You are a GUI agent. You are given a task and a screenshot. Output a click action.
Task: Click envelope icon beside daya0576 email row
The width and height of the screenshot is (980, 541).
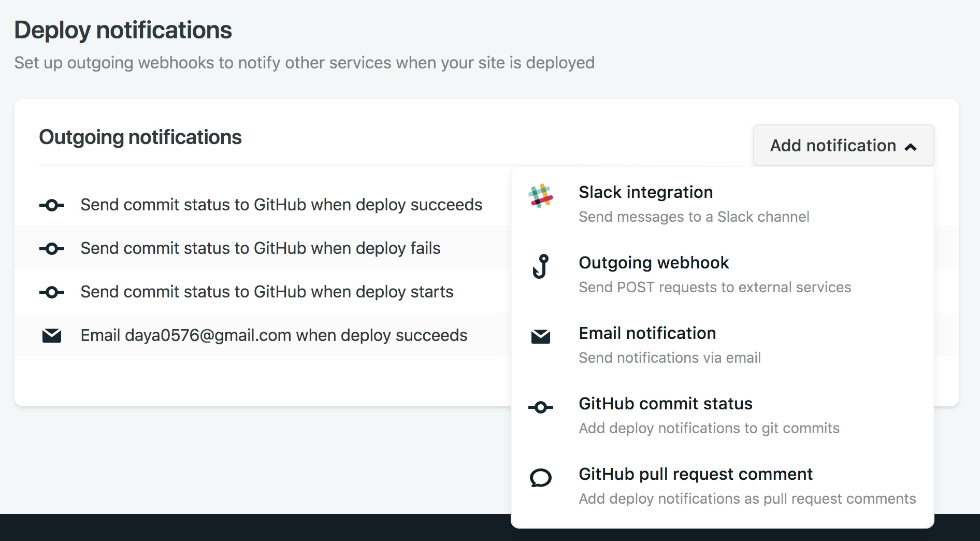(52, 336)
